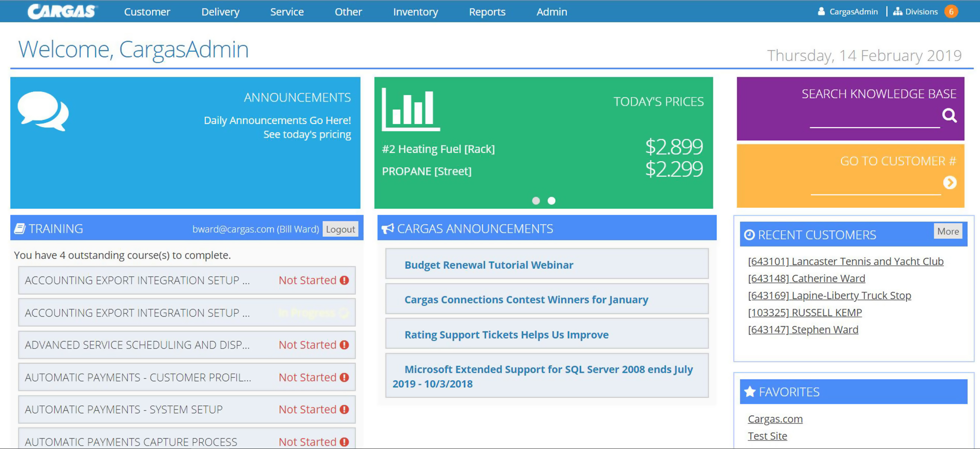The width and height of the screenshot is (980, 449).
Task: Open the Budget Renewal Tutorial Webinar announcement
Action: point(489,264)
